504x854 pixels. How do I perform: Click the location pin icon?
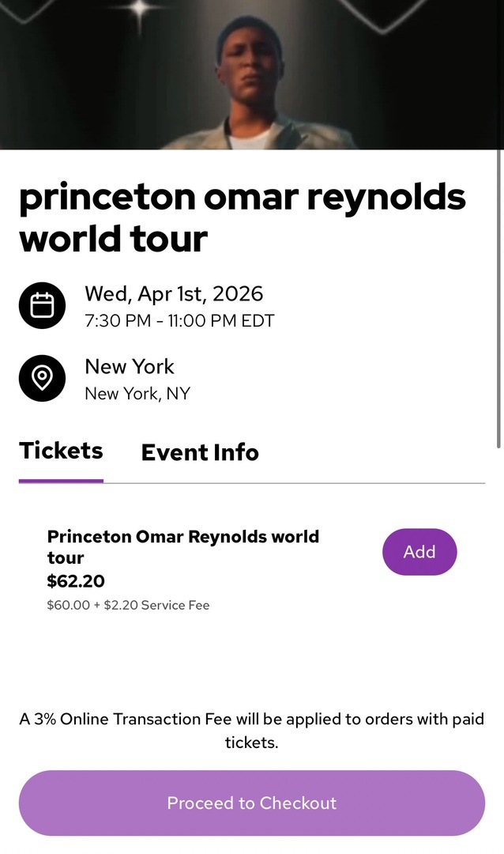coord(42,379)
